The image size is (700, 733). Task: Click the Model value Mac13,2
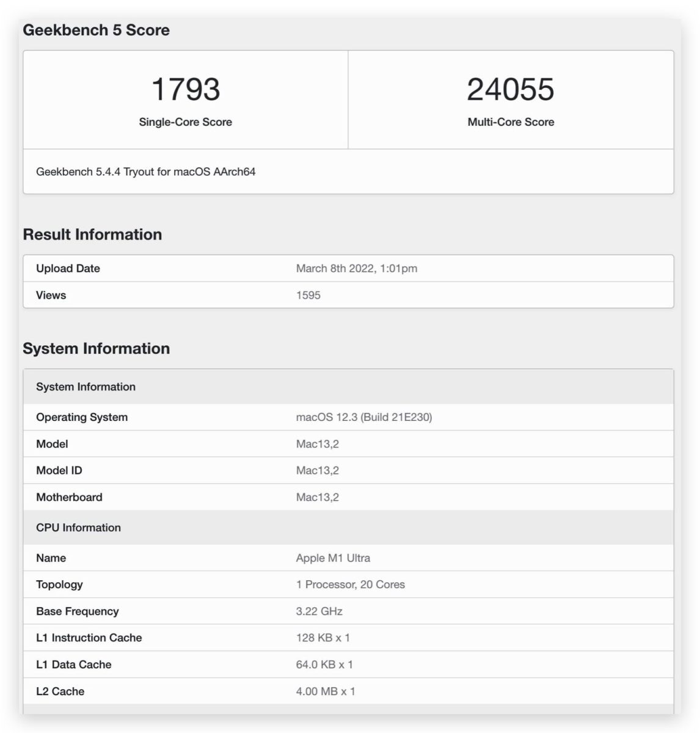click(x=317, y=444)
